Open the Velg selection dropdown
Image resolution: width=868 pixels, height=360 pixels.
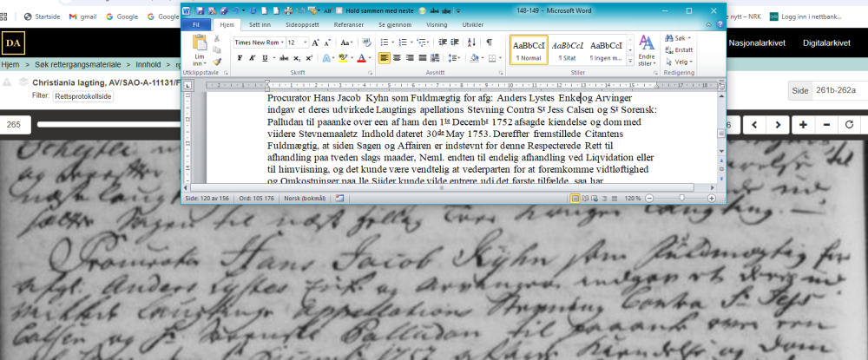pos(681,62)
